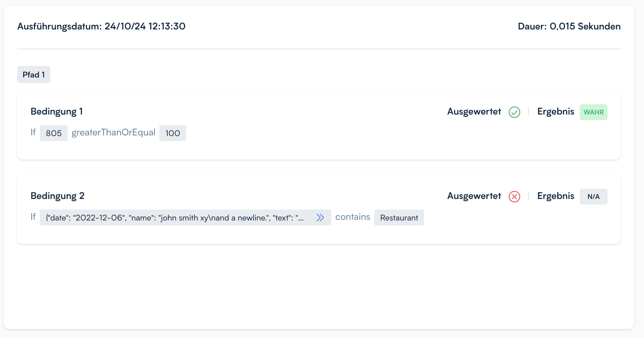Click the N/A result badge
This screenshot has width=644, height=337.
pyautogui.click(x=593, y=197)
